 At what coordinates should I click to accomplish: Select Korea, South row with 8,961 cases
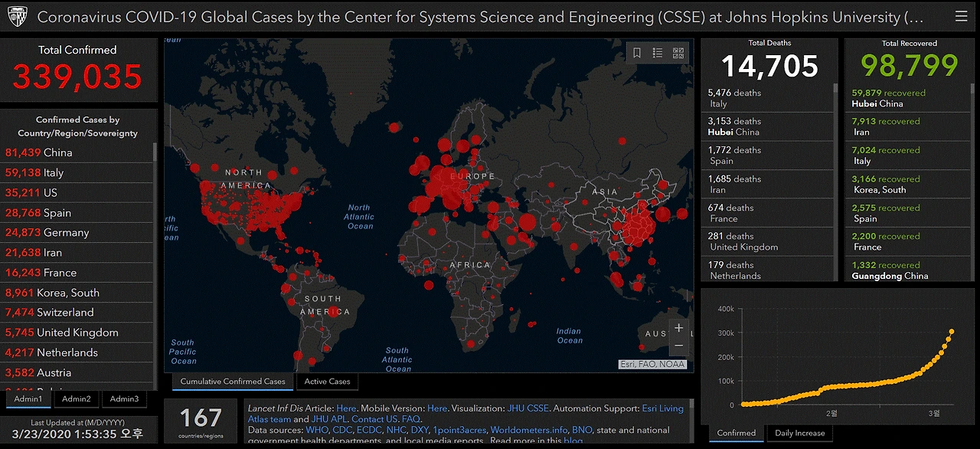(x=77, y=292)
